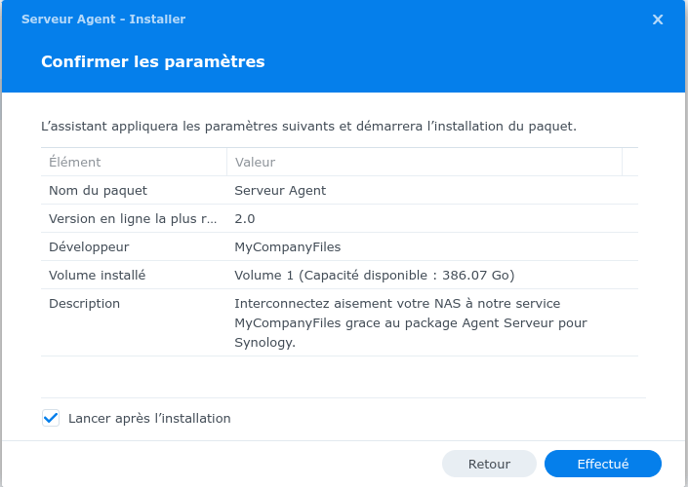The width and height of the screenshot is (688, 487).
Task: Click the Volume 1 capacity value
Action: (375, 275)
